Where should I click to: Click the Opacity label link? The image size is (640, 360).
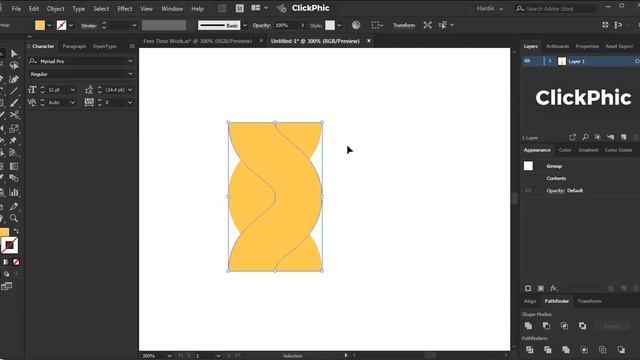pyautogui.click(x=261, y=25)
